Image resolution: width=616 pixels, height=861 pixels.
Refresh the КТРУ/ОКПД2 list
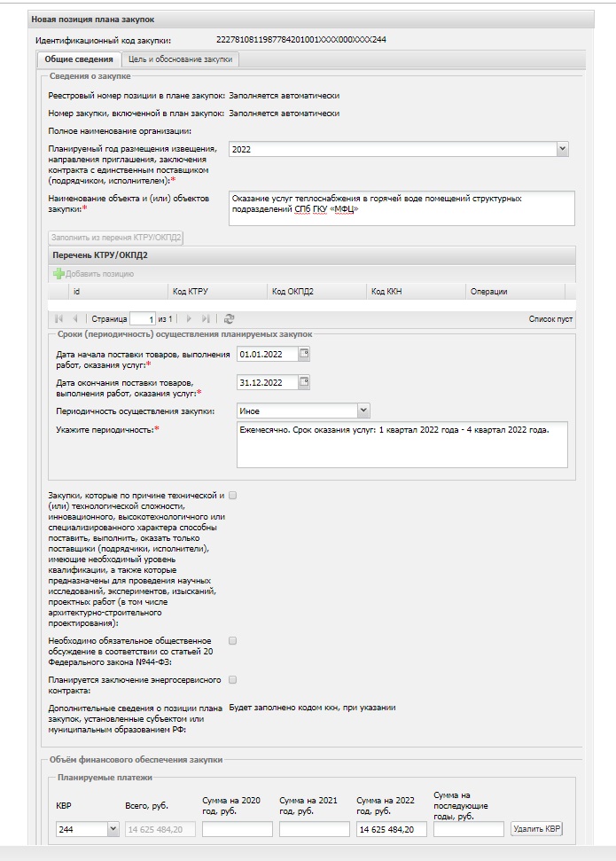pos(229,318)
